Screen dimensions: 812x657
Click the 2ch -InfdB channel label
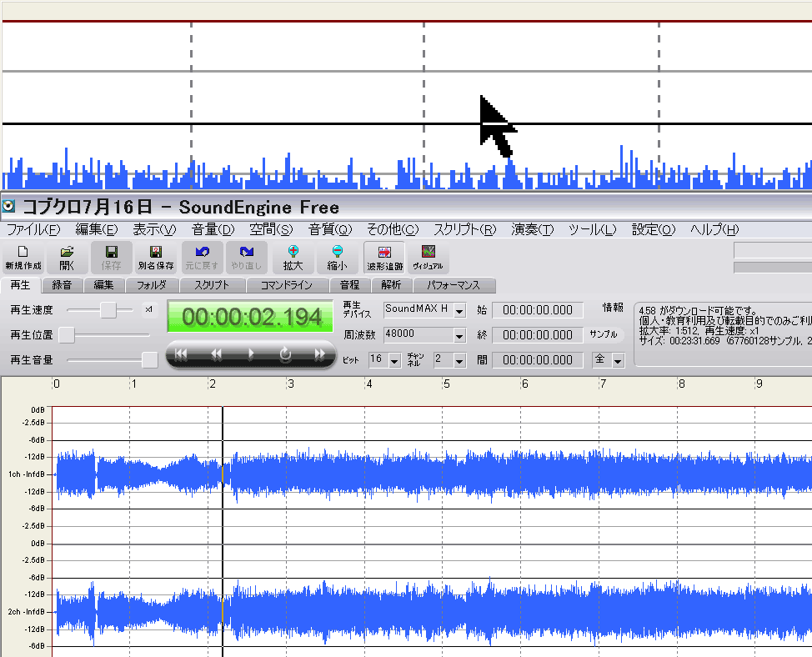[x=27, y=612]
